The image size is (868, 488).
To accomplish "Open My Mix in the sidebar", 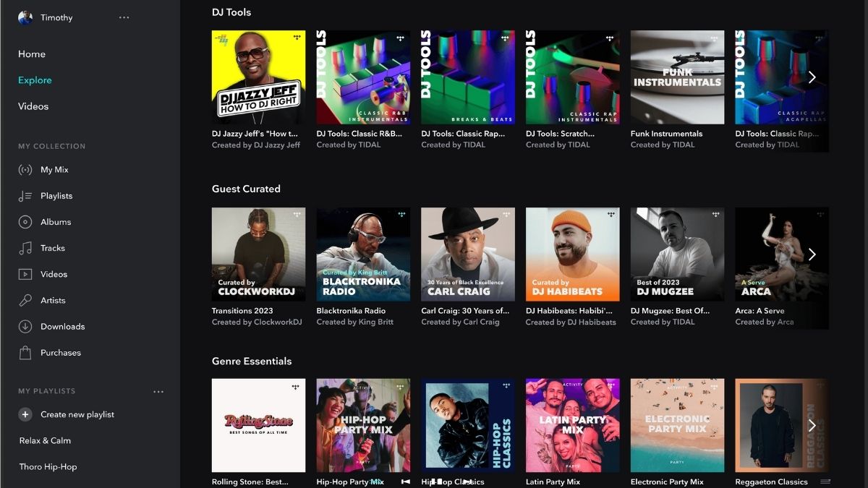I will [x=54, y=170].
